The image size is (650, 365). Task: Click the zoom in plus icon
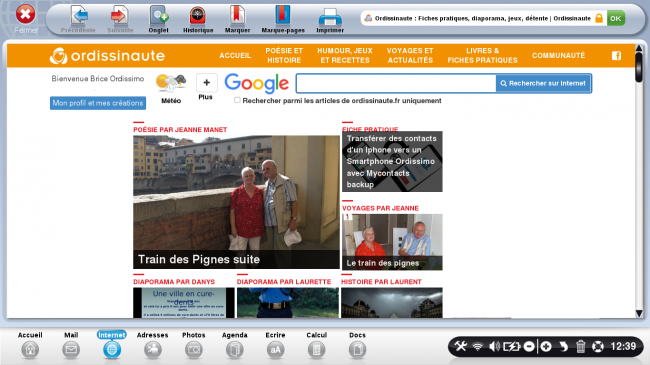[x=546, y=346]
